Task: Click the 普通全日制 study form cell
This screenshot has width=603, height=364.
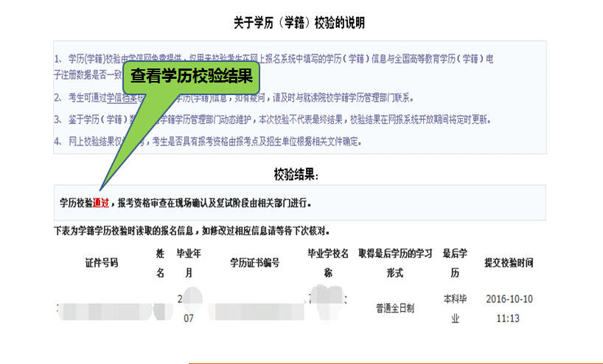Action: click(x=394, y=308)
